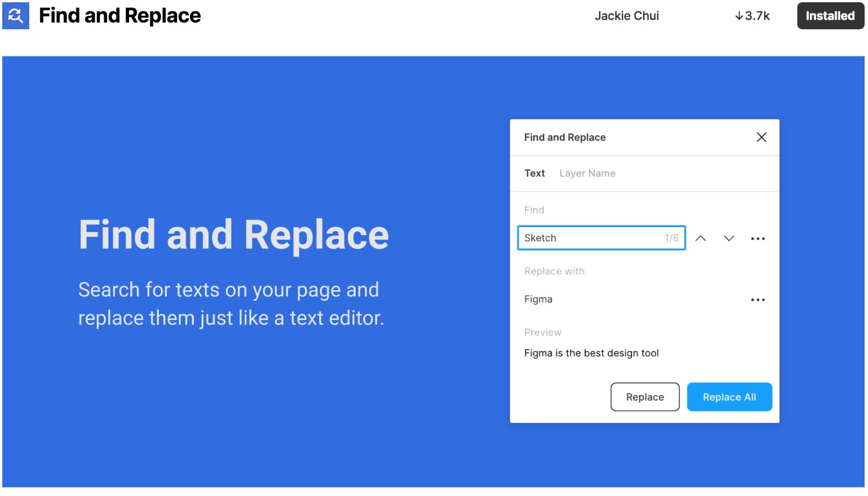Click the Replace with label
868x496 pixels.
[555, 271]
